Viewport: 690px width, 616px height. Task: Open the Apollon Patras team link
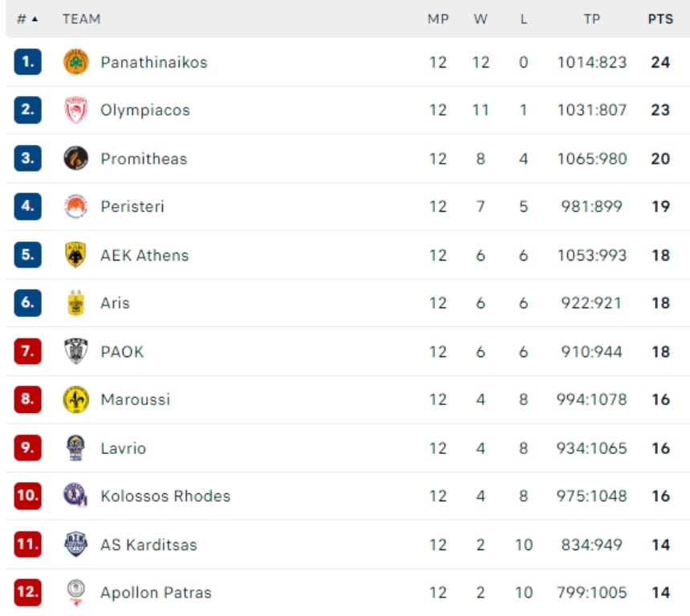point(156,592)
